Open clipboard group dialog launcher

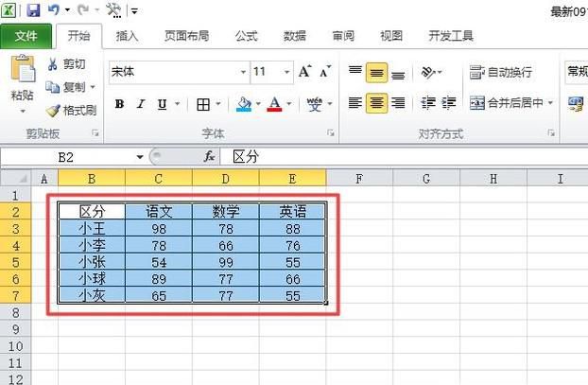pos(95,132)
